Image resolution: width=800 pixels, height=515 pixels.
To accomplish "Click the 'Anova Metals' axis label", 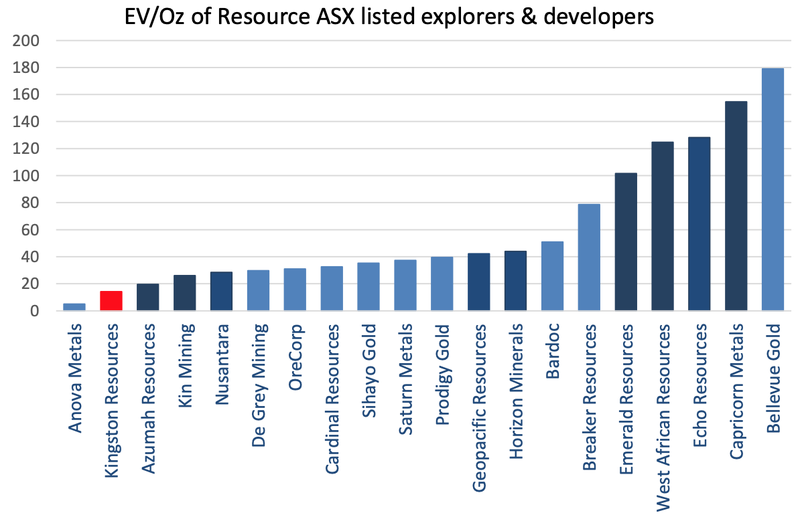I will coord(75,378).
